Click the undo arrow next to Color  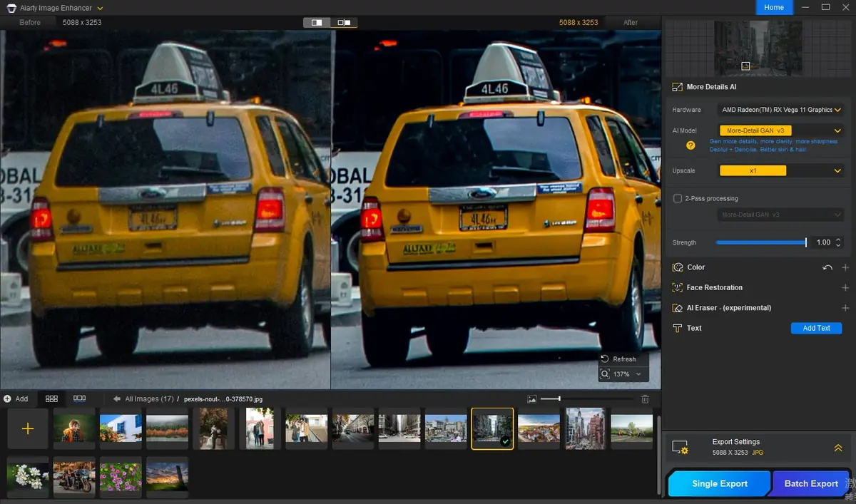[x=827, y=267]
